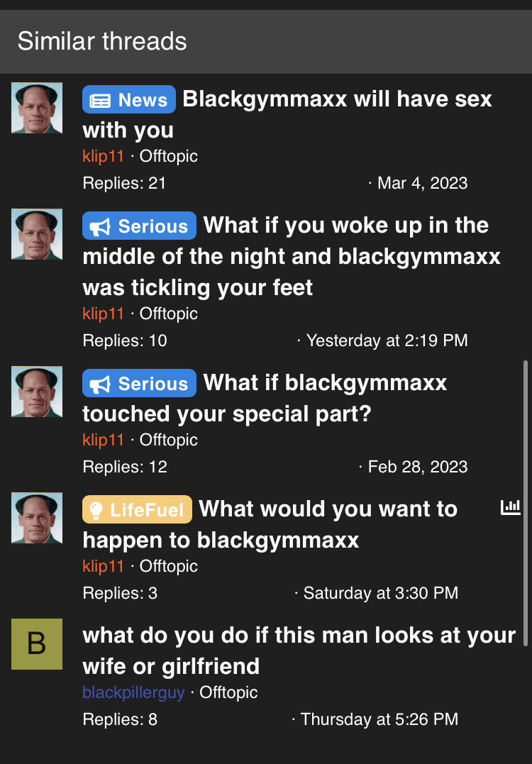Open the avatar next to the LifeFuel thread
This screenshot has width=532, height=764.
pyautogui.click(x=37, y=517)
